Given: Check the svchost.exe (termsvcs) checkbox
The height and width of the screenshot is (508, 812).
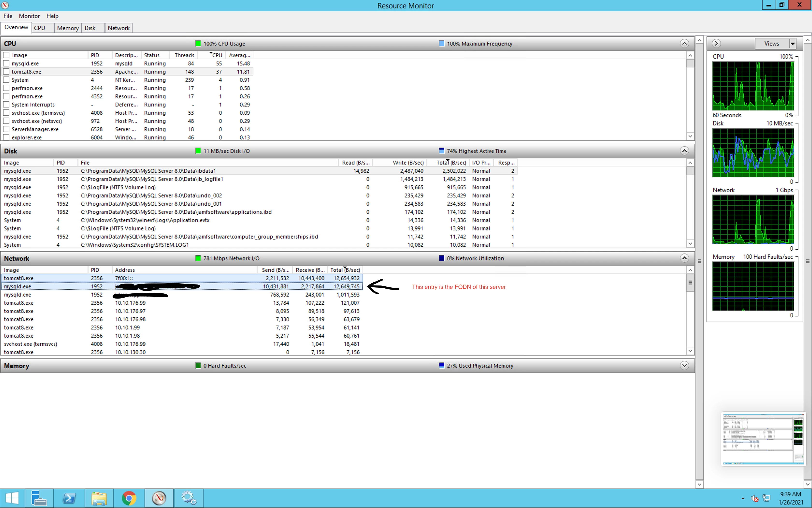Looking at the screenshot, I should point(6,112).
